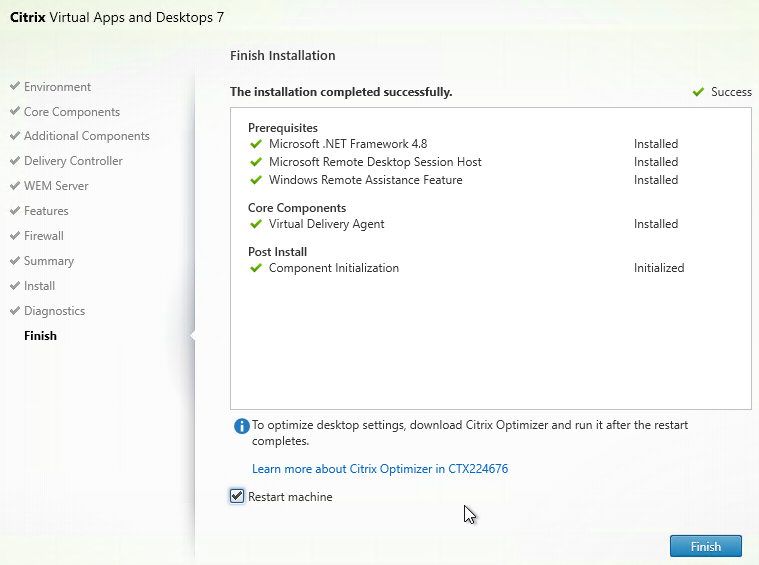The width and height of the screenshot is (759, 565).
Task: Click the Environment step checkmark icon
Action: [15, 86]
